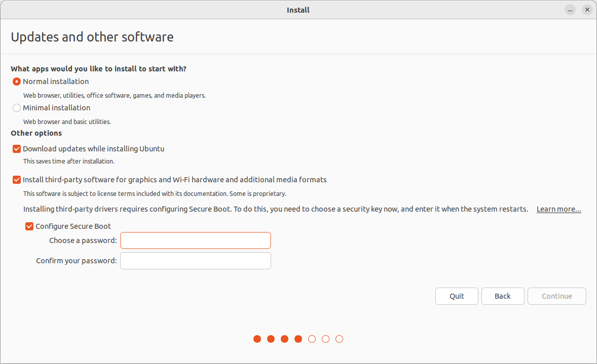Click the Updates and other software heading

[x=92, y=37]
